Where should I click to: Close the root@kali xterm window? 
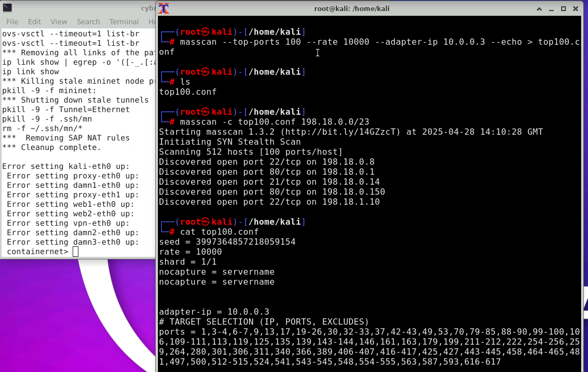[x=575, y=9]
